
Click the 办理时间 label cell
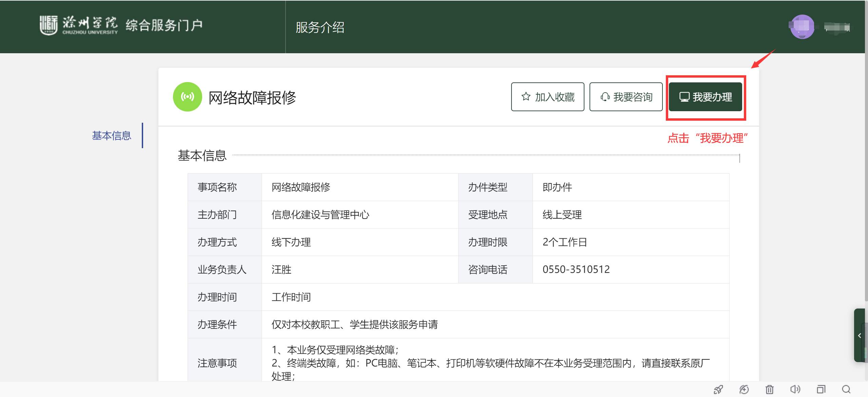(225, 297)
